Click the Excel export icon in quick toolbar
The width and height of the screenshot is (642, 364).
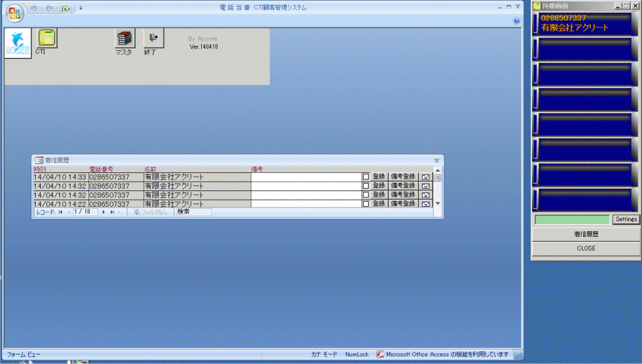click(x=65, y=9)
